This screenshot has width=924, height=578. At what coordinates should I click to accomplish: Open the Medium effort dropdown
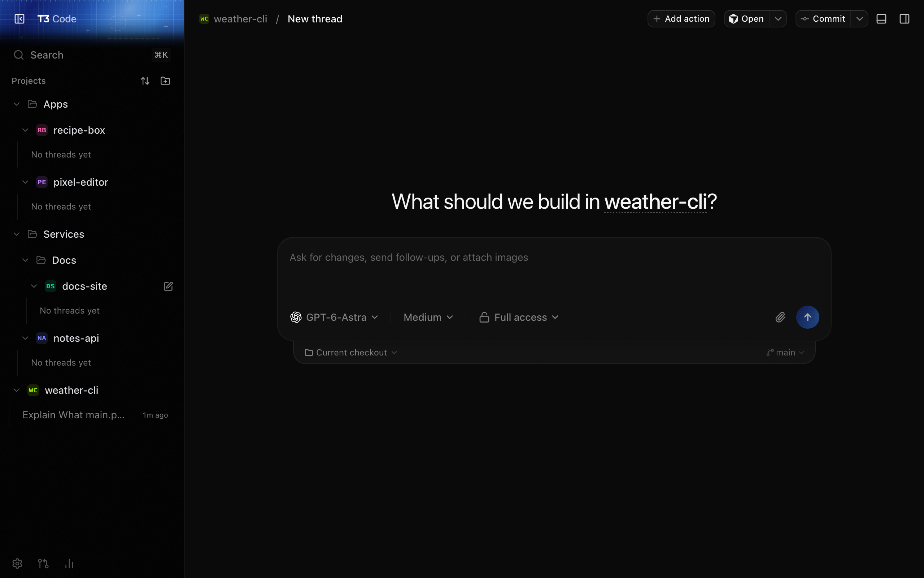point(428,317)
